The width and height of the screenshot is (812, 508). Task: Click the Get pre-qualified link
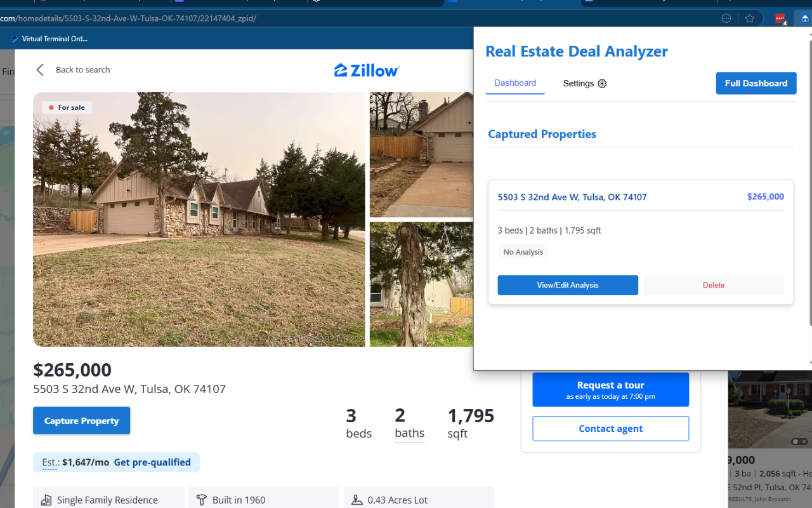[x=152, y=462]
